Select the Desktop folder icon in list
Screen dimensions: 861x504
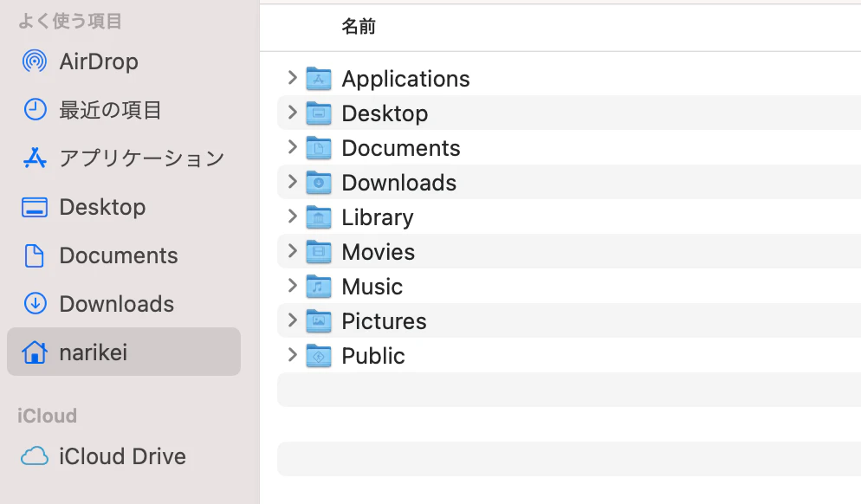click(319, 113)
